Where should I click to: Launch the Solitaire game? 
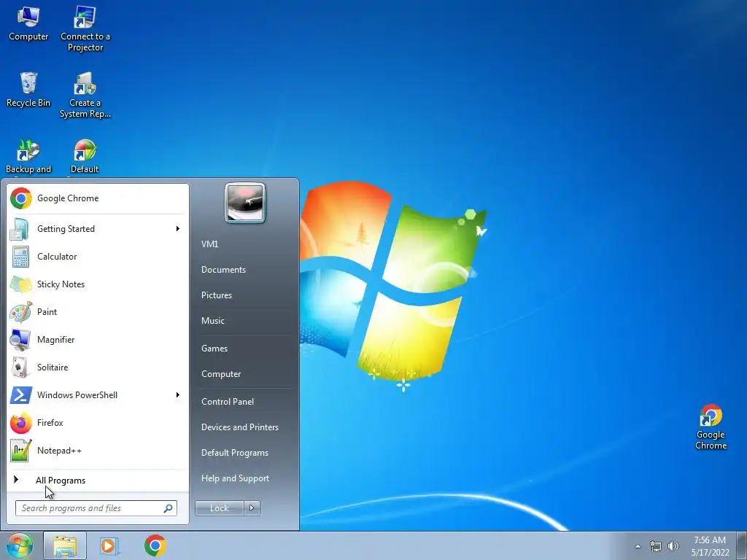pyautogui.click(x=97, y=367)
